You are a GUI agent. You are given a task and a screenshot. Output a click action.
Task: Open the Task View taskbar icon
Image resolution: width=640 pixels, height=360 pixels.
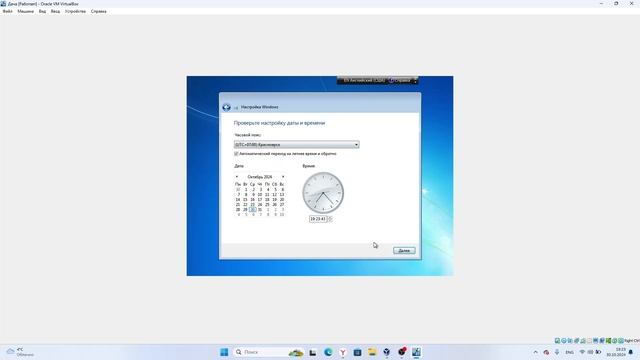click(313, 352)
